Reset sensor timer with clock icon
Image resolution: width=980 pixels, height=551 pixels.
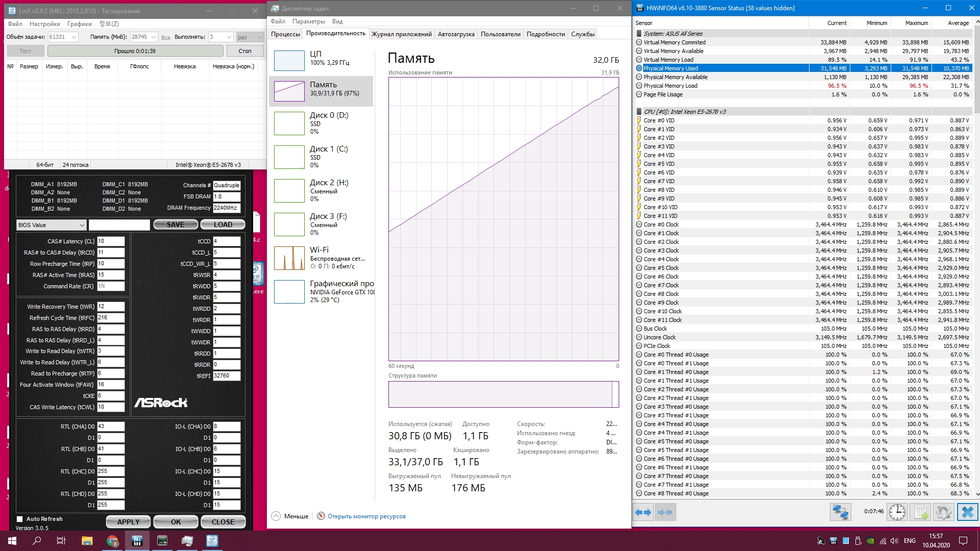point(897,512)
